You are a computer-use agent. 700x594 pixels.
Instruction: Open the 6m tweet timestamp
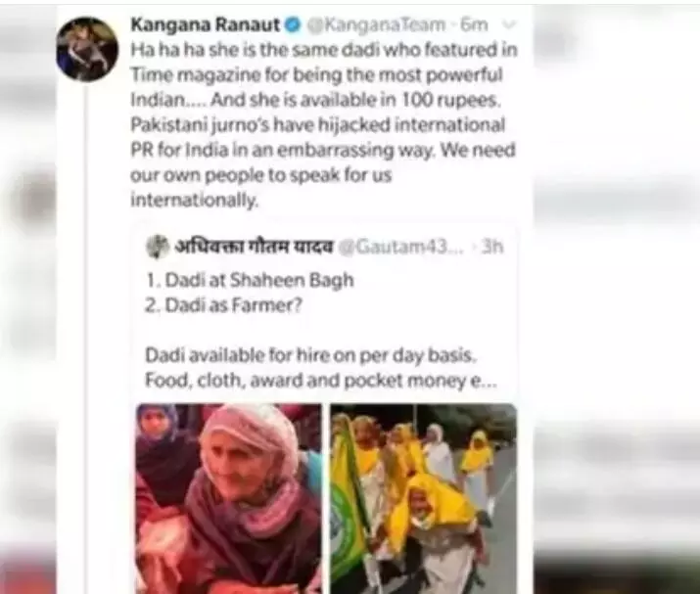coord(474,24)
